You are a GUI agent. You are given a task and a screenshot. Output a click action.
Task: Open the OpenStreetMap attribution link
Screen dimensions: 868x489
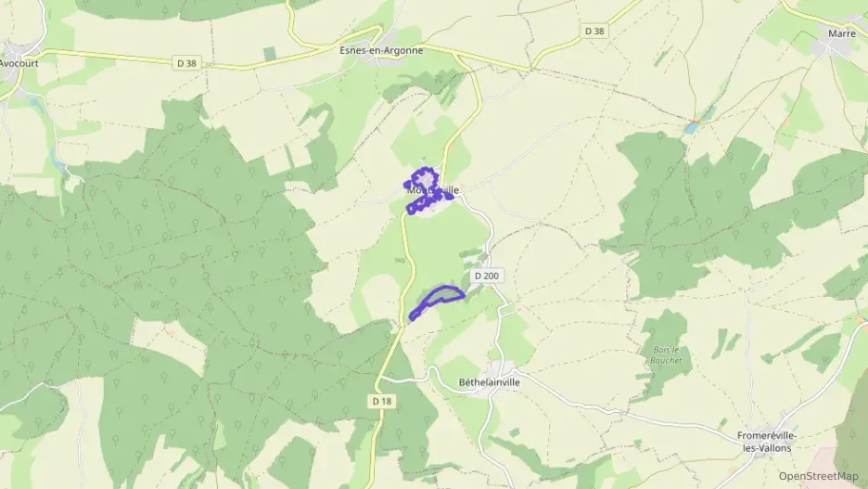coord(818,476)
